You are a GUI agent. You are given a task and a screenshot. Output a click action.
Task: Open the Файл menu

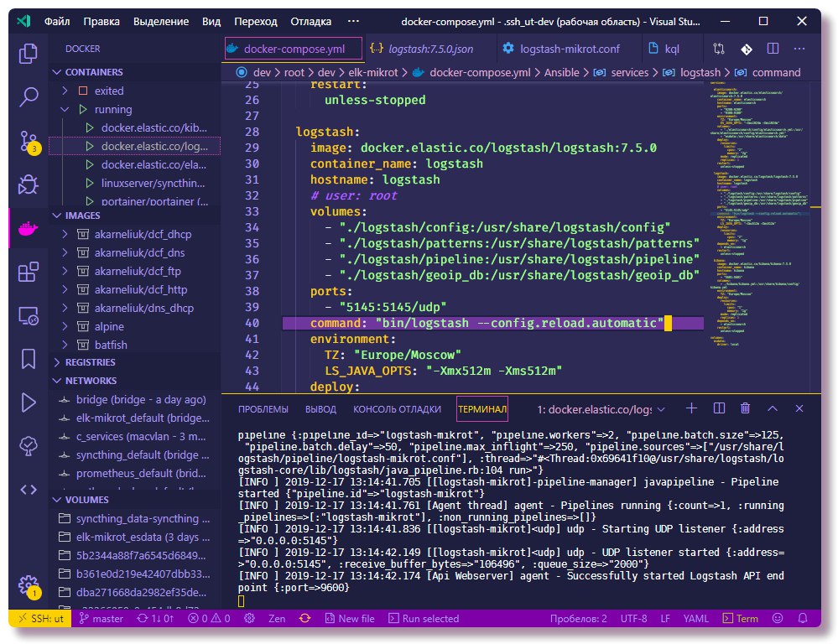[57, 21]
